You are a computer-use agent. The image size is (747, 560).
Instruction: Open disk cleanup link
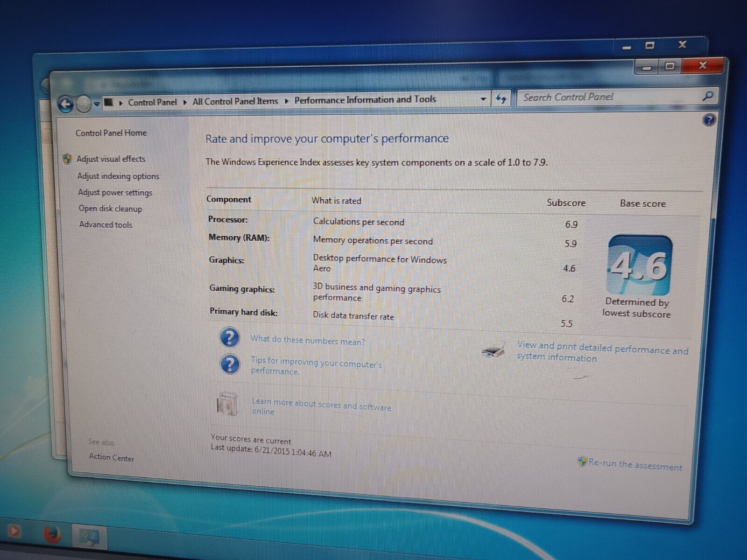pyautogui.click(x=110, y=209)
